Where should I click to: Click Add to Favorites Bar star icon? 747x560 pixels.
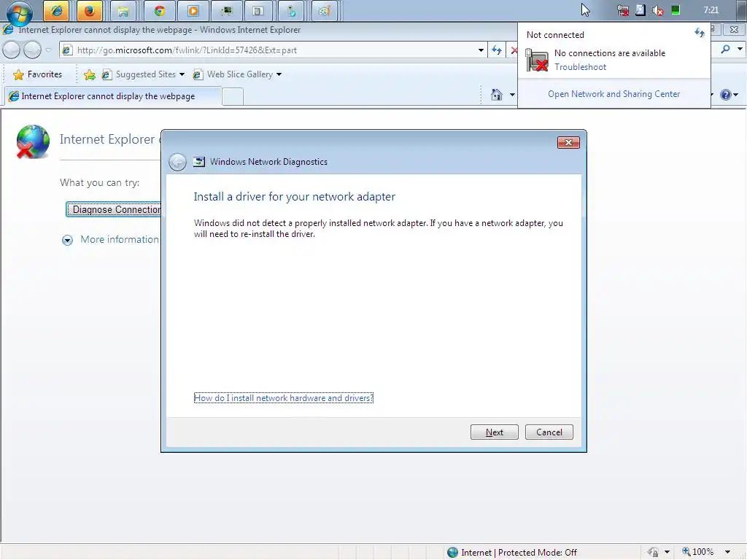pos(89,74)
